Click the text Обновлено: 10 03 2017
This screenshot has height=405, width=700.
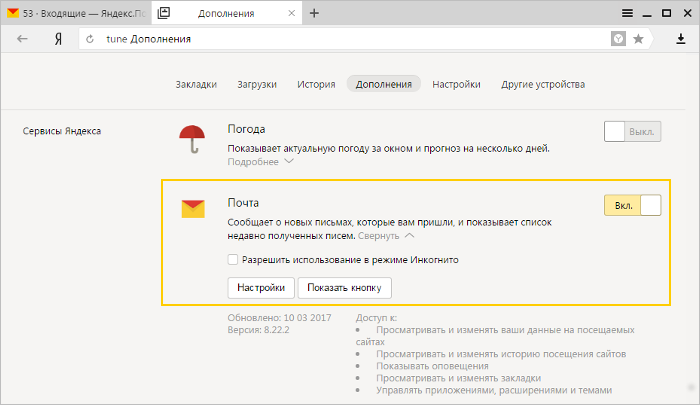279,318
